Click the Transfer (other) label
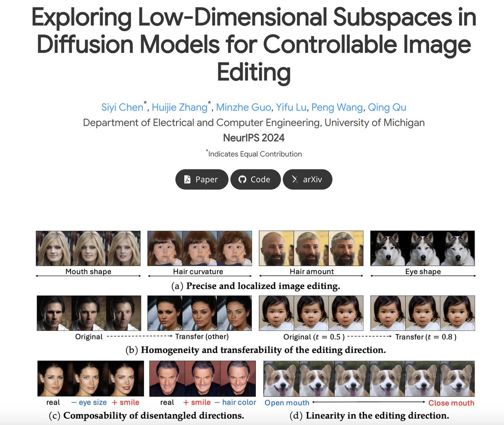The image size is (504, 425). (x=202, y=337)
